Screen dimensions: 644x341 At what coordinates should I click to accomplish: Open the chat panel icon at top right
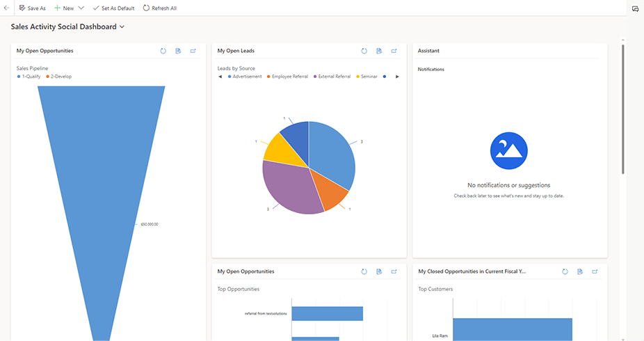[x=635, y=8]
